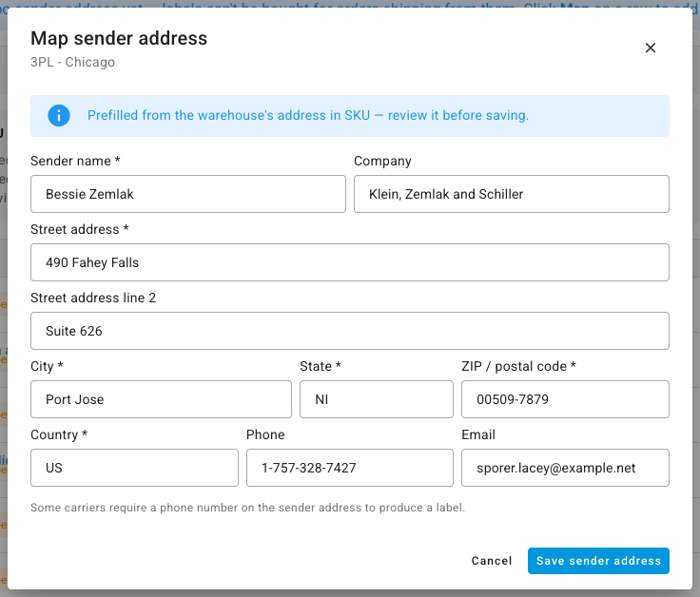Click the 3PL - Chicago subtitle
The height and width of the screenshot is (597, 700).
tap(73, 62)
